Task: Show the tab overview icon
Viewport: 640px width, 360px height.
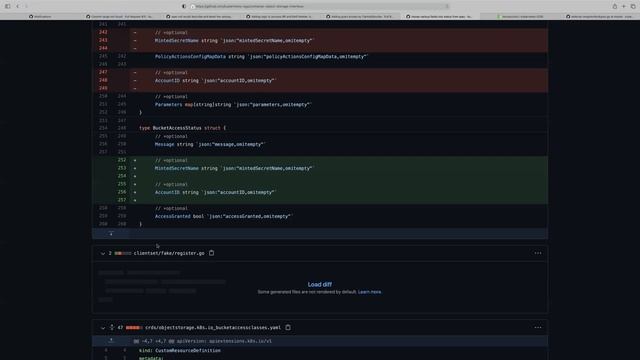Action: click(633, 6)
